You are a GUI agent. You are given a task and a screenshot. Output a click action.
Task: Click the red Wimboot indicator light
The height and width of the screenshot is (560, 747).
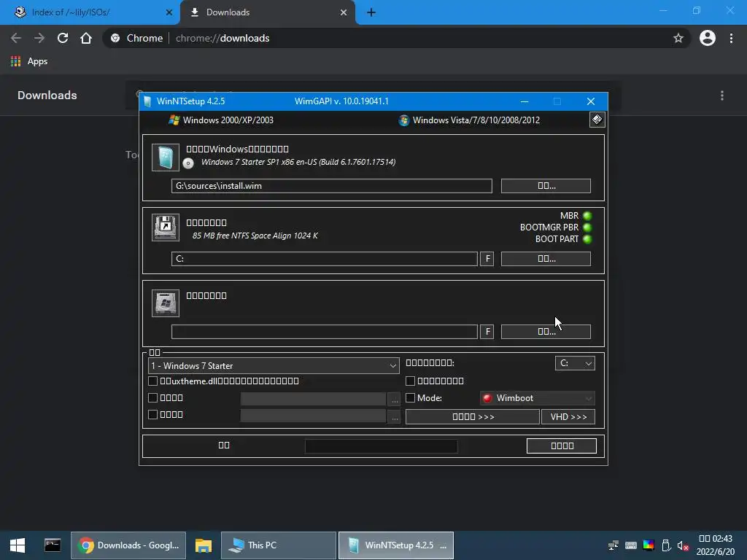click(487, 398)
